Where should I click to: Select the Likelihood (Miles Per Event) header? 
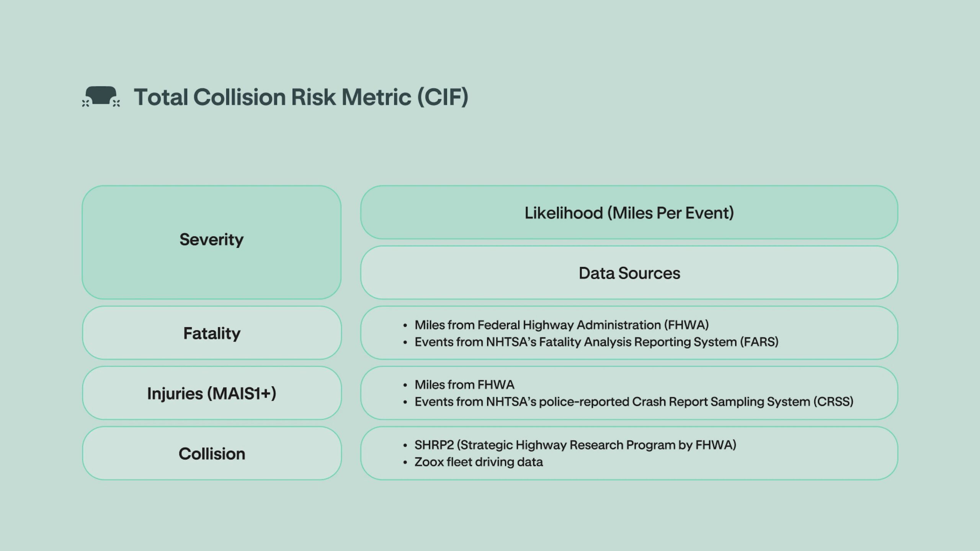629,212
